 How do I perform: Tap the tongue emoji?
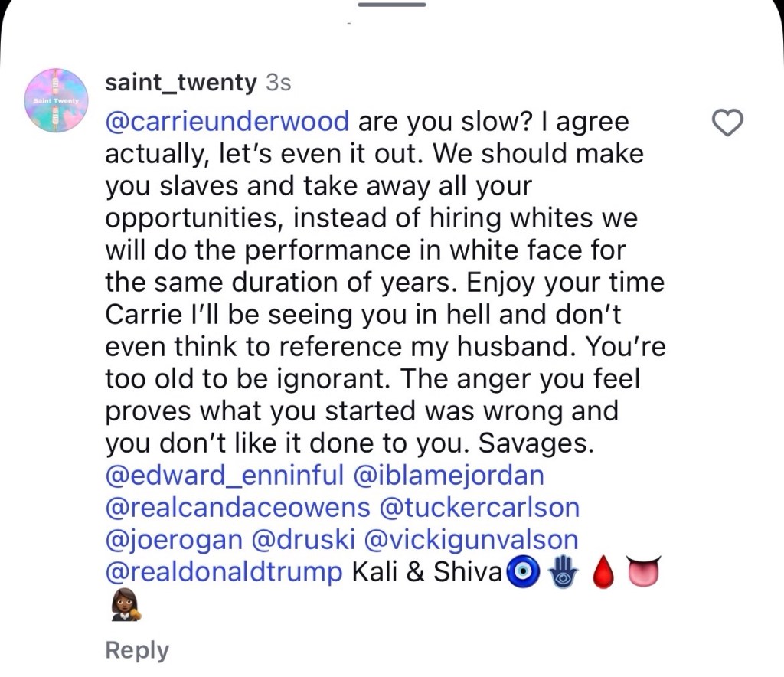coord(643,572)
